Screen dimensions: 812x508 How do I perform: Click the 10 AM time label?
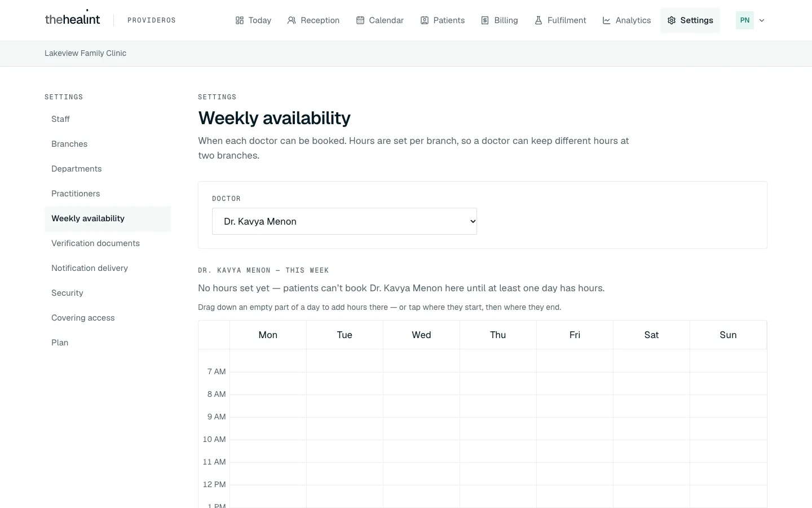click(x=214, y=439)
